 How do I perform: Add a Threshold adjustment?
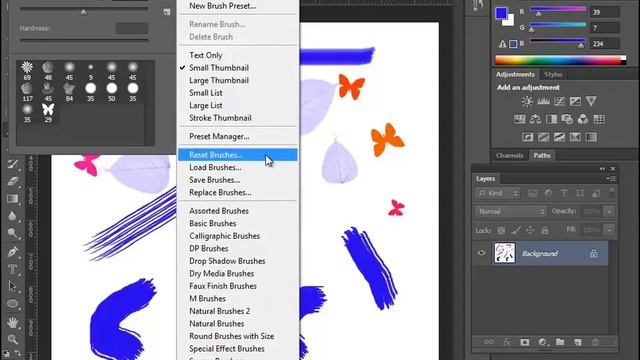tap(559, 137)
